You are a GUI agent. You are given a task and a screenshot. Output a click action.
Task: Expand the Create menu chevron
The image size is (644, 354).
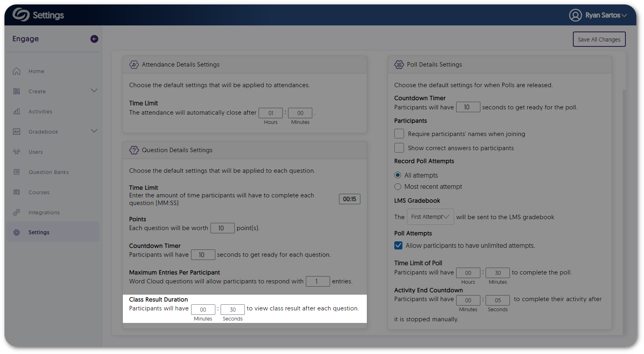pyautogui.click(x=94, y=91)
